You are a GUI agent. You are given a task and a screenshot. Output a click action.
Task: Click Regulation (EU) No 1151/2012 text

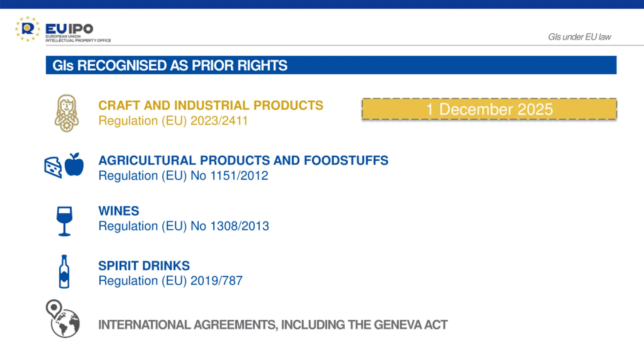click(183, 175)
